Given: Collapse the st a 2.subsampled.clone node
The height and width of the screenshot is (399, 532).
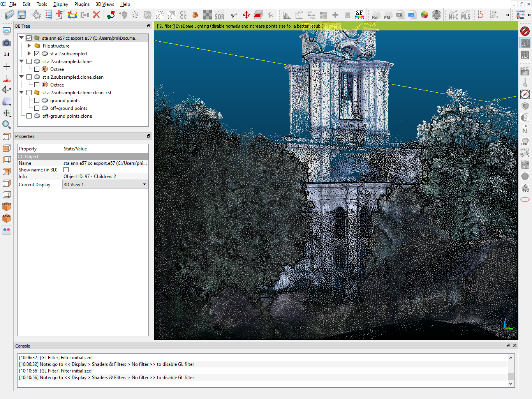Looking at the screenshot, I should tap(21, 62).
